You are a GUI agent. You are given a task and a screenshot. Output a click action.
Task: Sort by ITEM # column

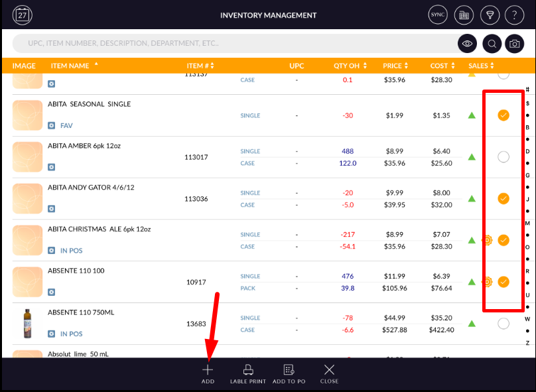[x=200, y=66]
